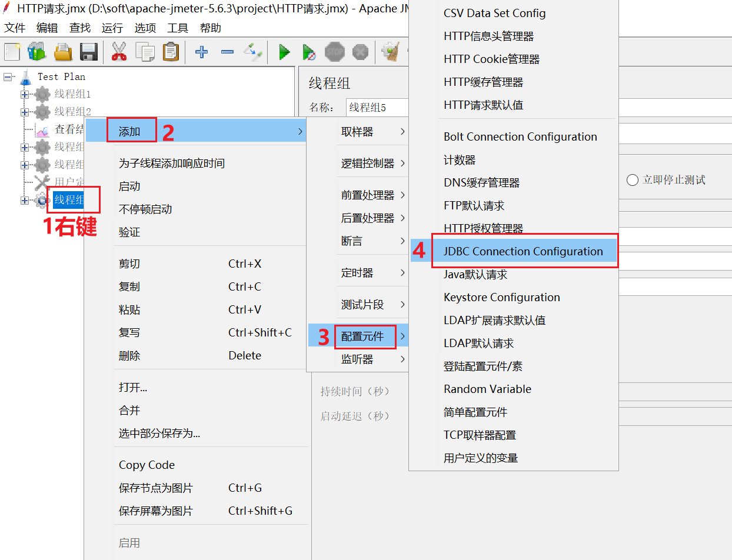The image size is (732, 560).
Task: Click the New test plan toolbar icon
Action: [x=12, y=52]
